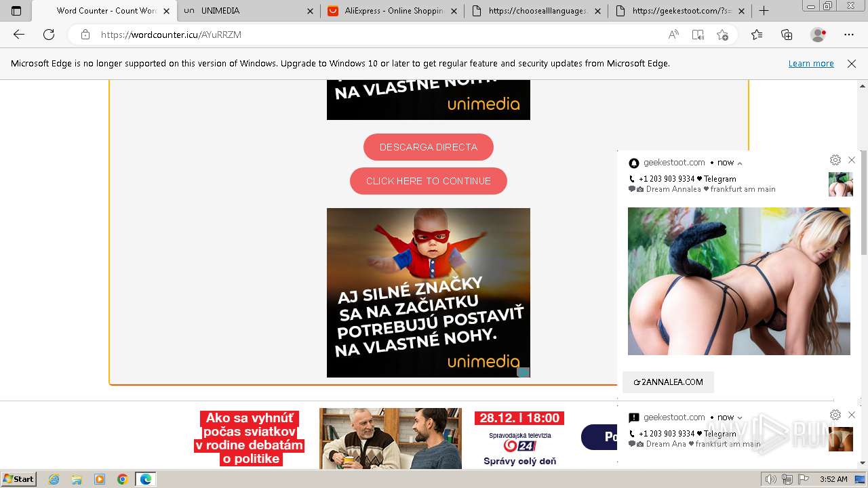Open the Learn more link
The image size is (868, 488).
[x=811, y=64]
